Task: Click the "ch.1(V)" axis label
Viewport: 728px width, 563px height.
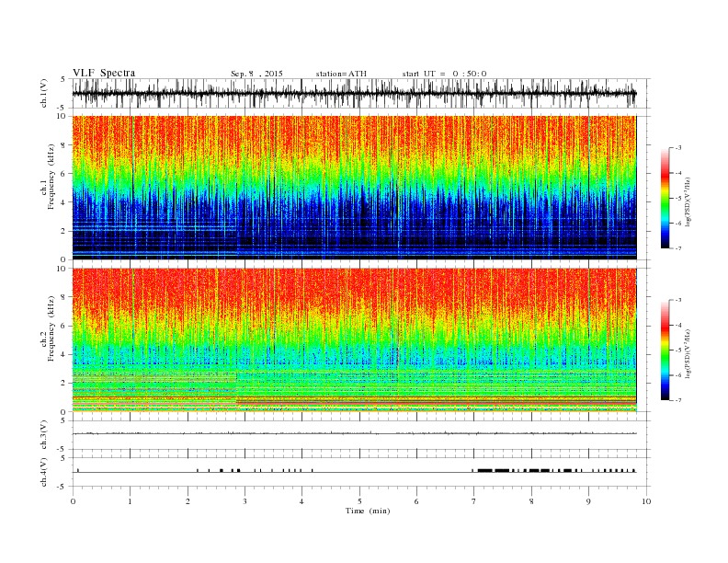Action: [x=44, y=93]
